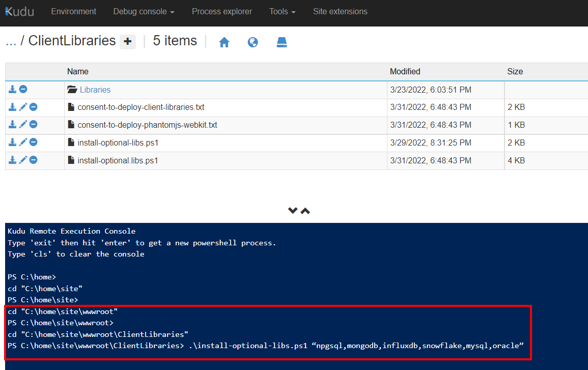Create a new item with the plus button

tap(127, 41)
